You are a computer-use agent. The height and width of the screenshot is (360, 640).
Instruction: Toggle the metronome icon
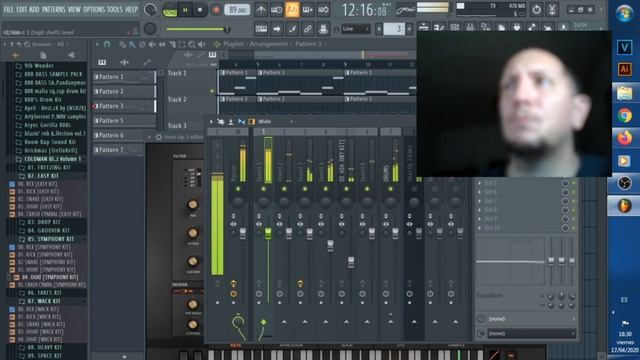pyautogui.click(x=261, y=10)
